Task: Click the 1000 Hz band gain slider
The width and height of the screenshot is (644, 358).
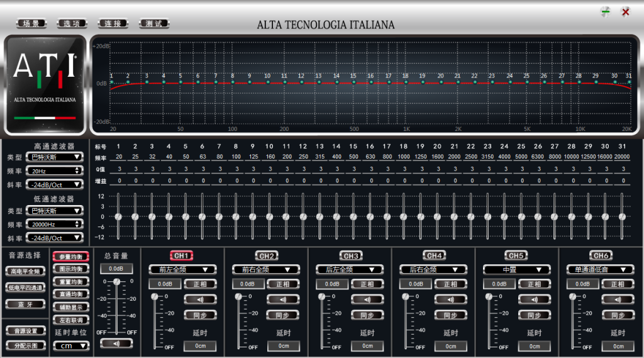Action: [404, 216]
